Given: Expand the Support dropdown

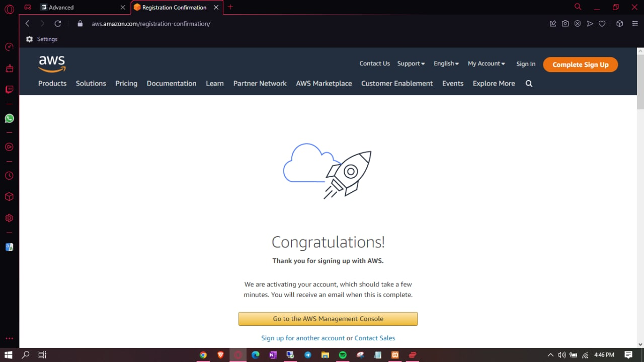Looking at the screenshot, I should tap(411, 63).
